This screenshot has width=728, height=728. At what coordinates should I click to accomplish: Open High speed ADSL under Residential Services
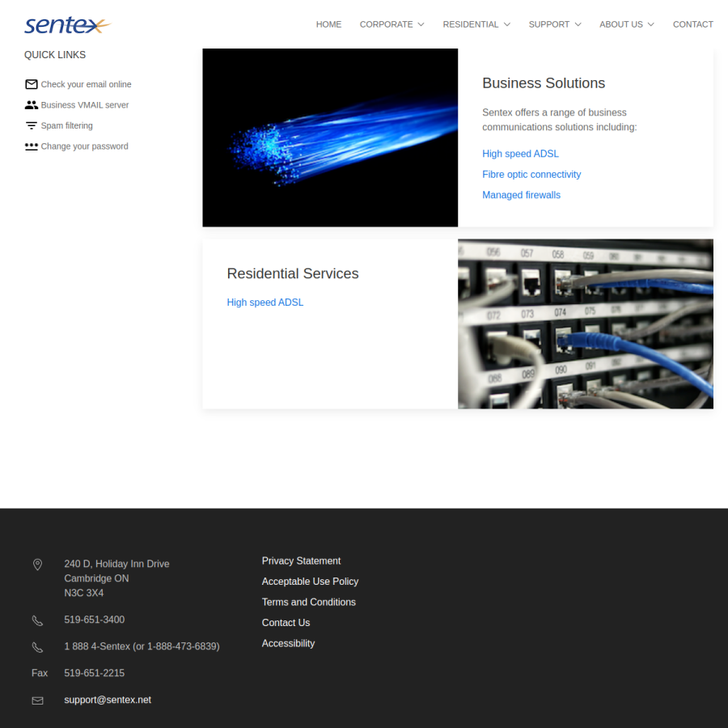265,303
